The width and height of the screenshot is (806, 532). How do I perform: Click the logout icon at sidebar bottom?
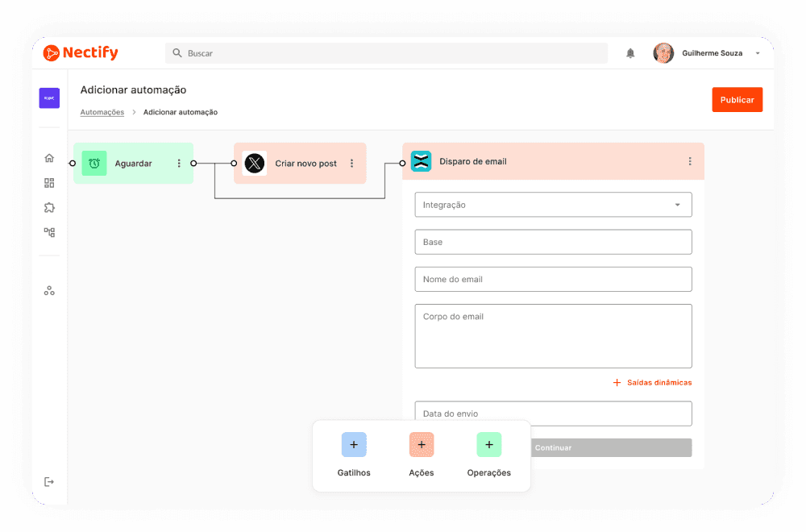49,482
